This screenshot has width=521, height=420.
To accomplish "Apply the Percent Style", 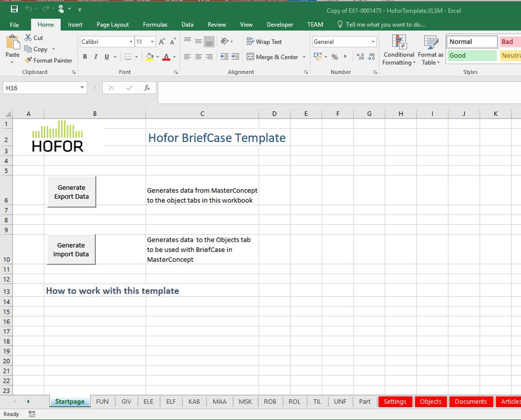I will pyautogui.click(x=335, y=57).
